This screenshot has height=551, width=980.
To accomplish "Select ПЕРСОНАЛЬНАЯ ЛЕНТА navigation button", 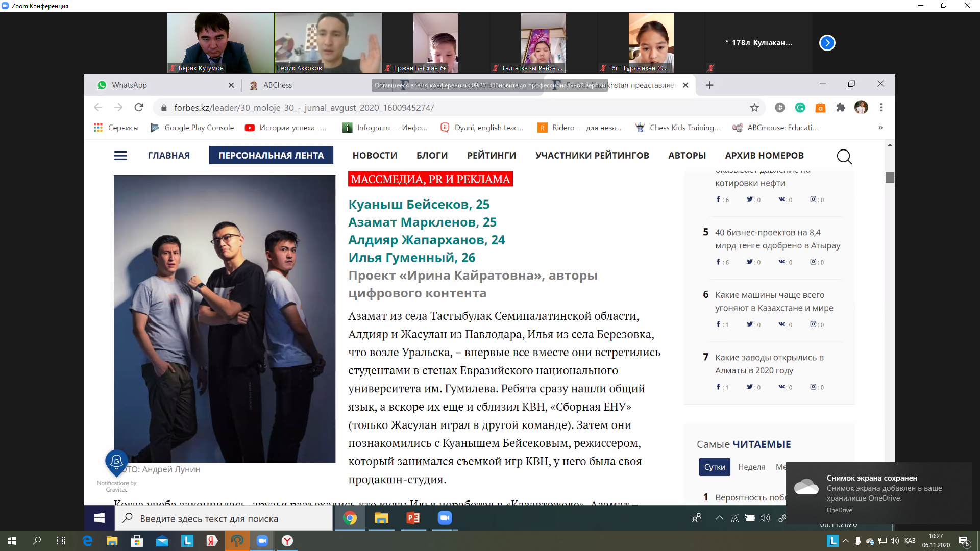I will [271, 156].
